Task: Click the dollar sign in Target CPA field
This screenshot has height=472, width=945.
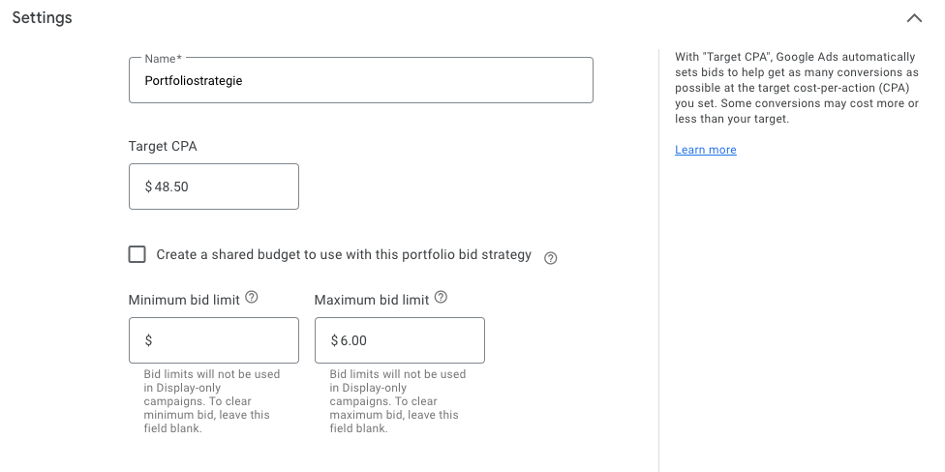Action: coord(149,187)
